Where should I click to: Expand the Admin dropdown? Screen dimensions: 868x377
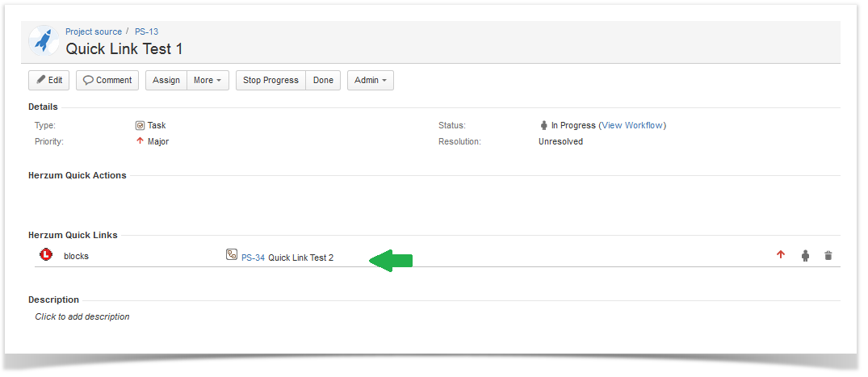point(370,81)
